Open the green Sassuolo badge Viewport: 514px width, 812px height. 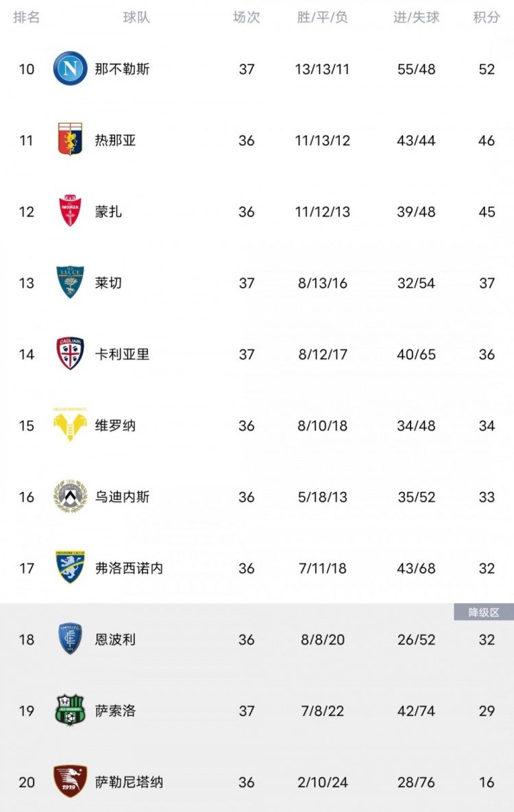point(70,710)
